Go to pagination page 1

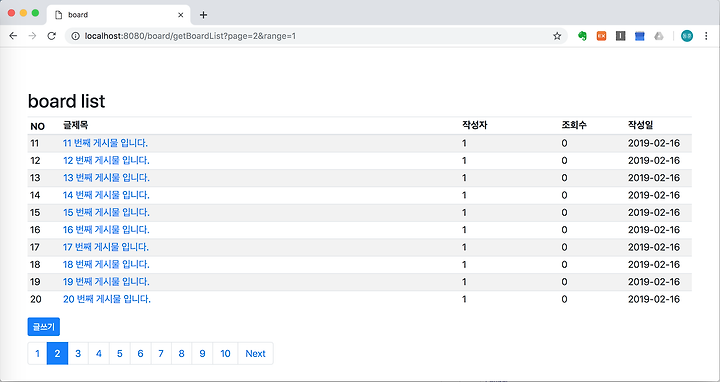[38, 354]
